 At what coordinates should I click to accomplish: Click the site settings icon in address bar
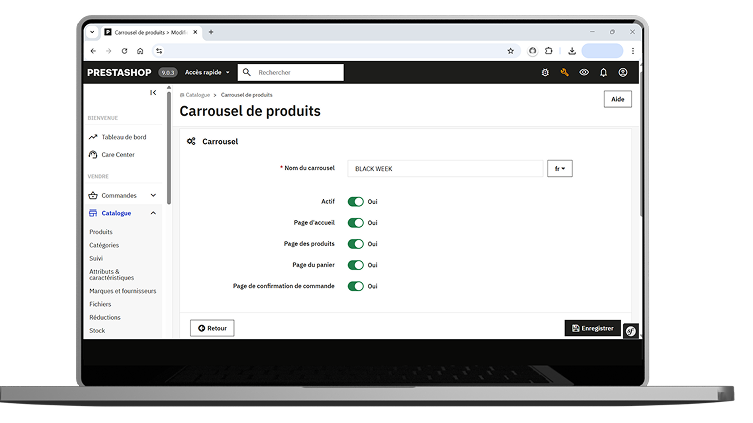(x=159, y=51)
